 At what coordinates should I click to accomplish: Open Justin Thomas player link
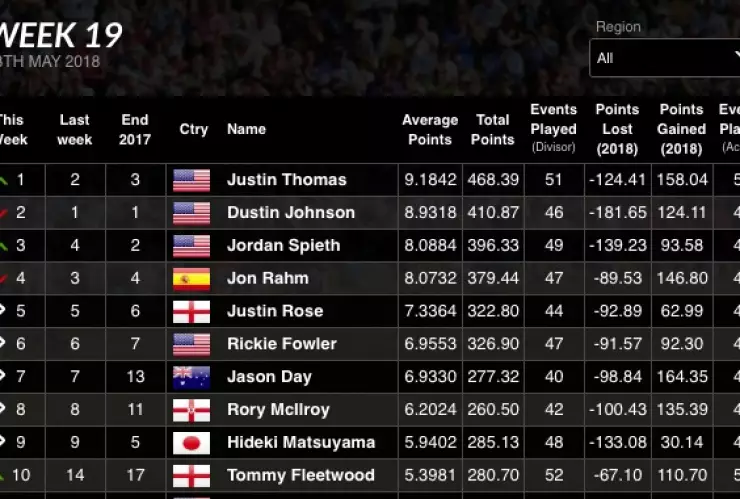(286, 180)
